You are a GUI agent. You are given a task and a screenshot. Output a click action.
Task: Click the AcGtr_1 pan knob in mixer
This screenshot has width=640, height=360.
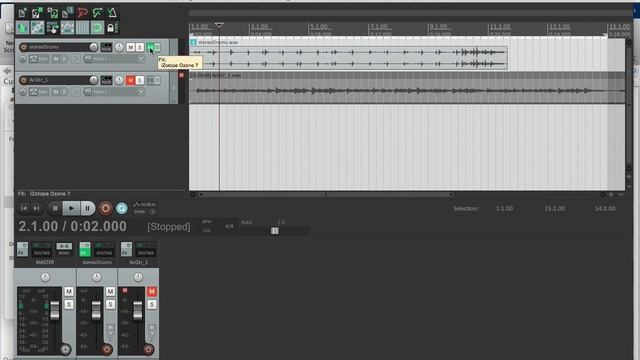(x=138, y=277)
